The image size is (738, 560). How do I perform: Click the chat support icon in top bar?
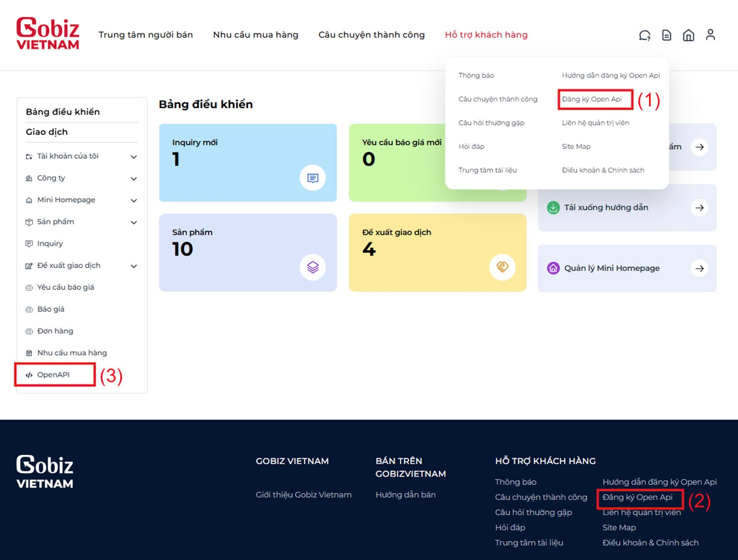[x=644, y=35]
